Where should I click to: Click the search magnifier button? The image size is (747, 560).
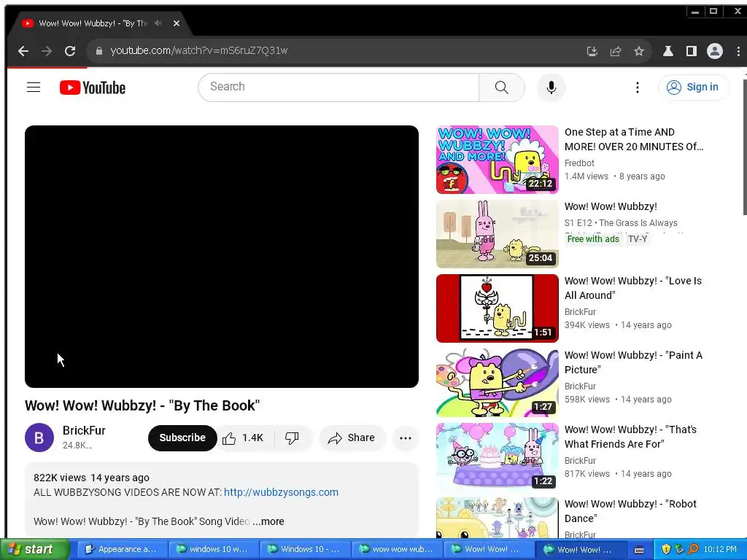(502, 87)
